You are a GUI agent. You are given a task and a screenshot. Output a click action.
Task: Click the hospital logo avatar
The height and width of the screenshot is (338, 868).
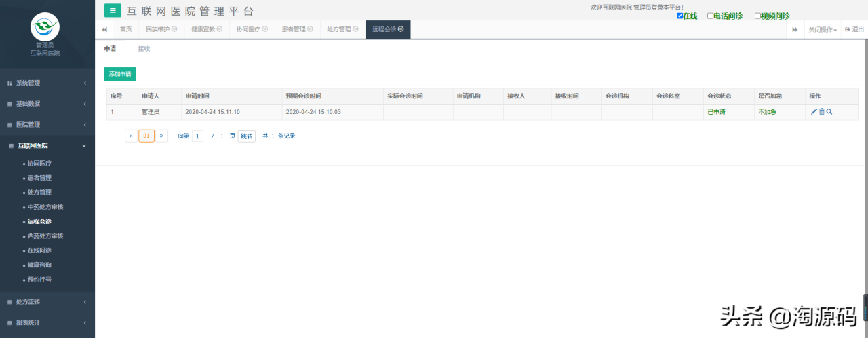45,26
